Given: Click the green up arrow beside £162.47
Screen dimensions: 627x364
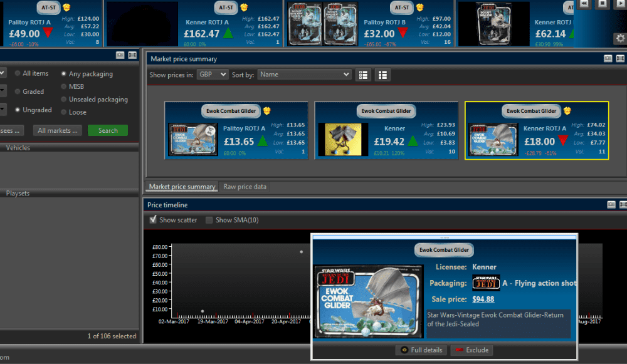Looking at the screenshot, I should (x=228, y=33).
